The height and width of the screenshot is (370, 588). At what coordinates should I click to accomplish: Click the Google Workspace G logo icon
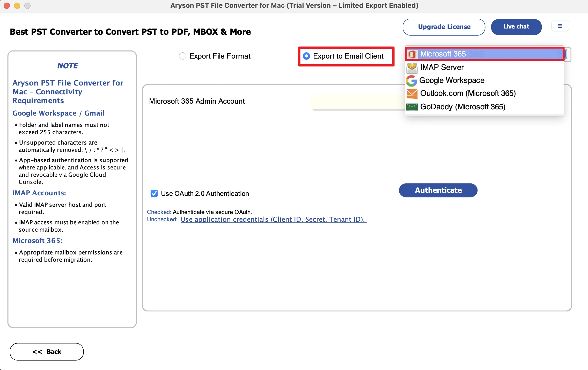click(x=411, y=81)
